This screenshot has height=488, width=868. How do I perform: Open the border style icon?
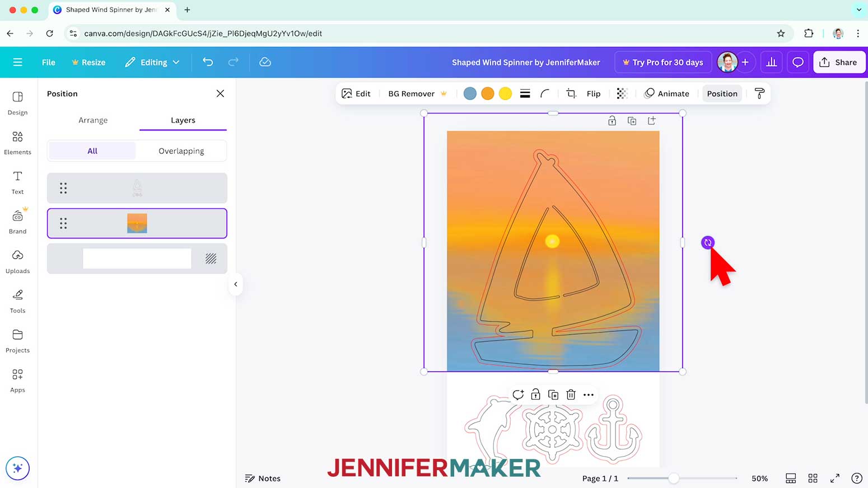coord(525,93)
